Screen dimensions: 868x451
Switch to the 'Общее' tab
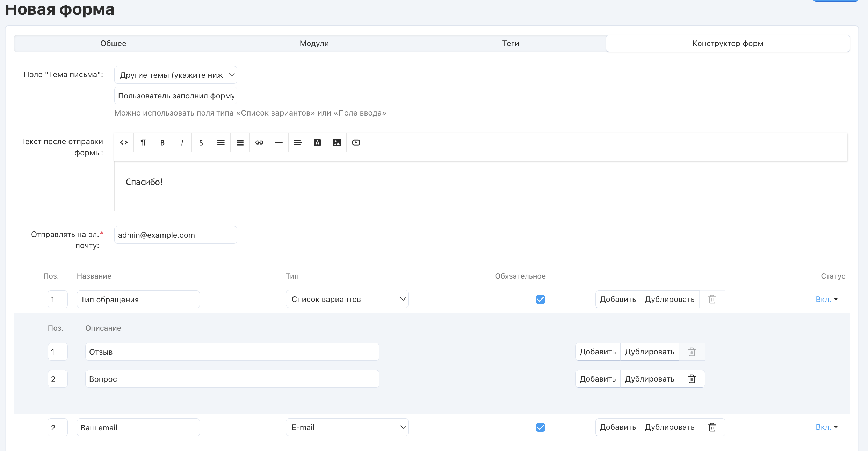(x=113, y=43)
